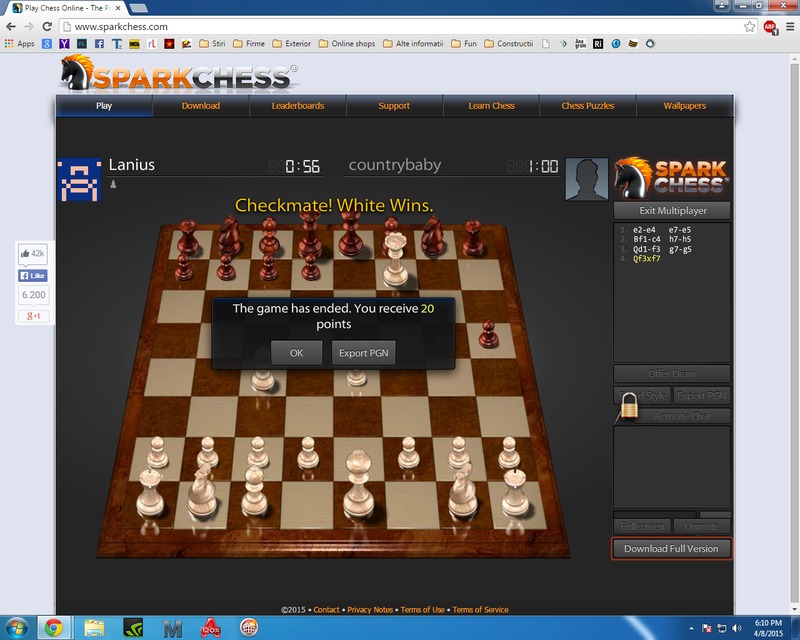Image resolution: width=800 pixels, height=640 pixels.
Task: Open the Fun bookmarks folder
Action: [464, 44]
